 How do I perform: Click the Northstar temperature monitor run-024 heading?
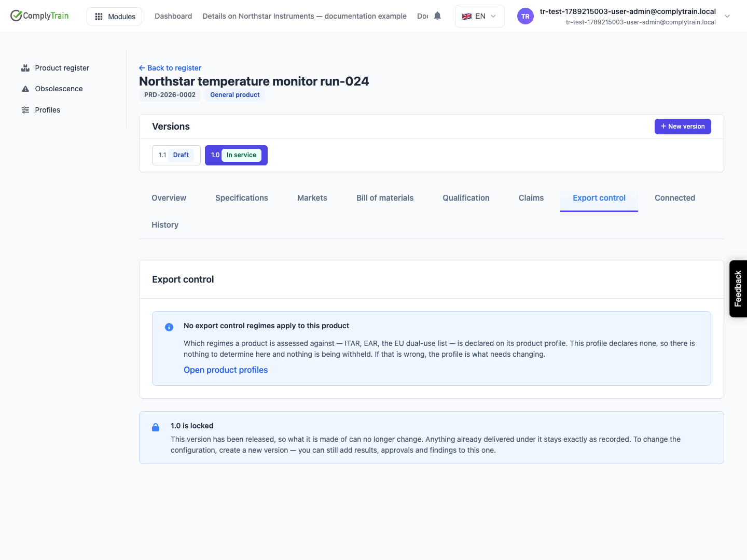pos(254,81)
